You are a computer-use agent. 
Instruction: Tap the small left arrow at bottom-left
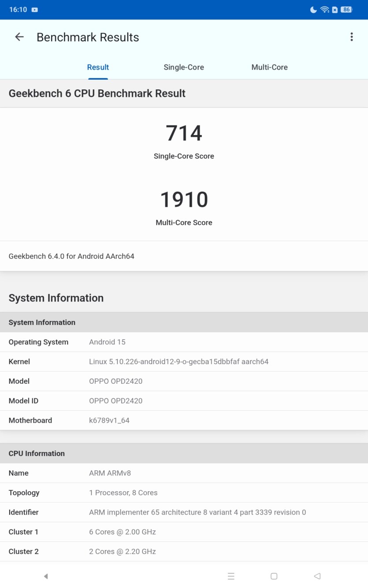click(46, 576)
